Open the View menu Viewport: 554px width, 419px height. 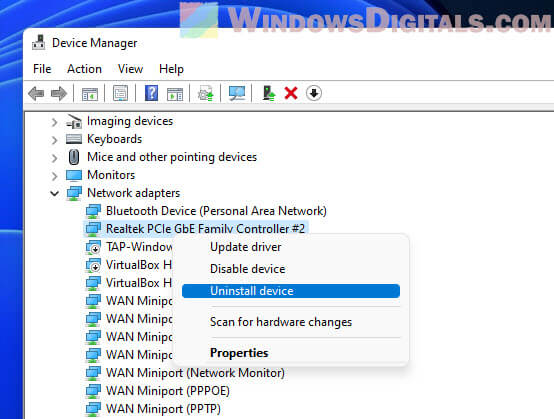click(130, 69)
